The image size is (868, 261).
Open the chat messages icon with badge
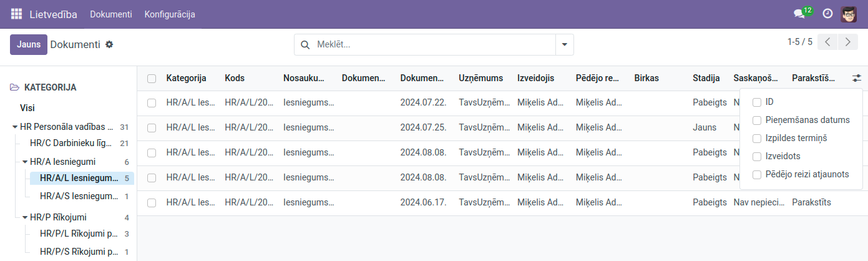[x=799, y=14]
